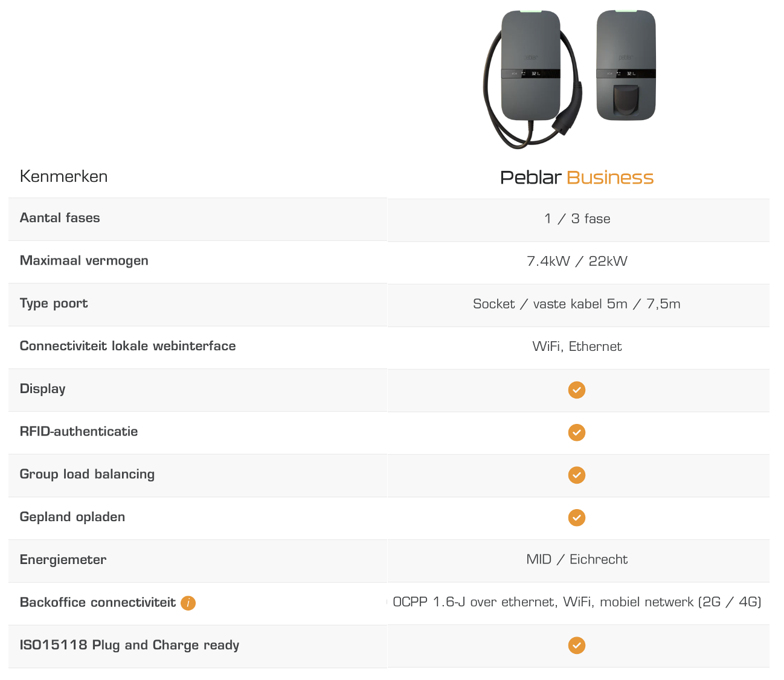This screenshot has width=784, height=680.
Task: Click the Gepland opladen checkmark icon
Action: point(577,518)
